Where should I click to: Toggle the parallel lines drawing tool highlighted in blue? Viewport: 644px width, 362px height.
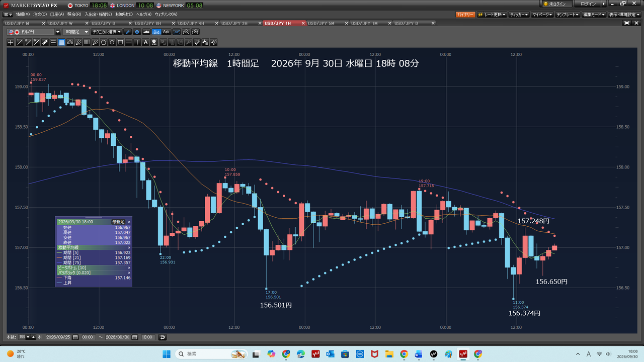[x=61, y=42]
